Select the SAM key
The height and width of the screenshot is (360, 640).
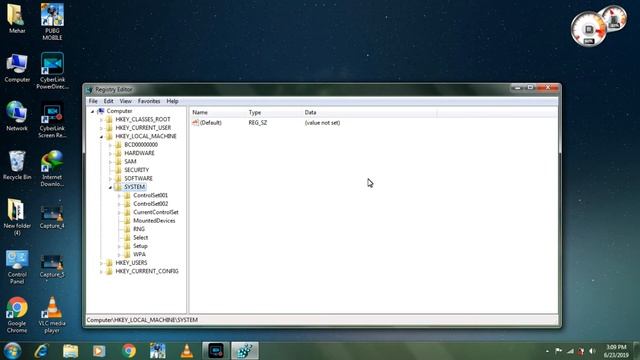point(130,162)
